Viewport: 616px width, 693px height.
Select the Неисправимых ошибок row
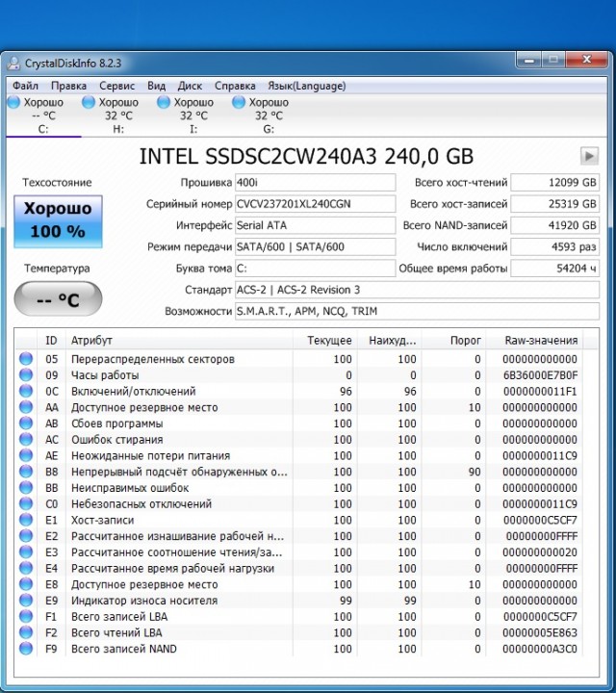299,487
